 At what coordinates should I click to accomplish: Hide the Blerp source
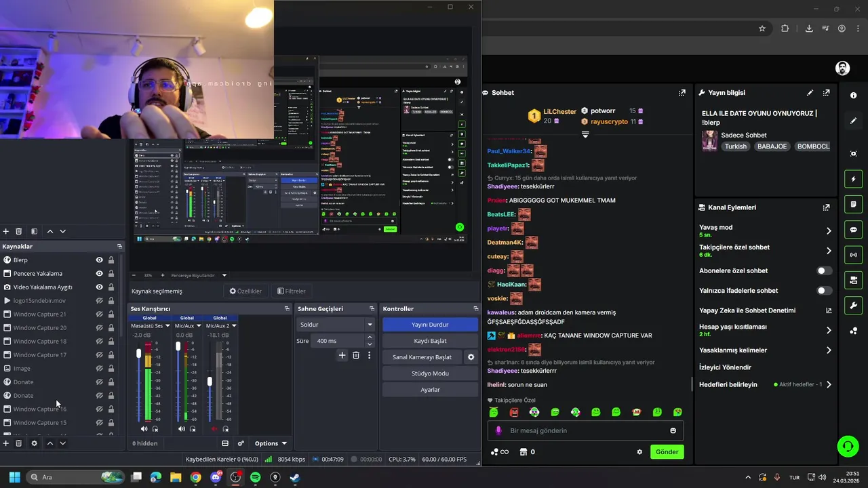(x=99, y=260)
